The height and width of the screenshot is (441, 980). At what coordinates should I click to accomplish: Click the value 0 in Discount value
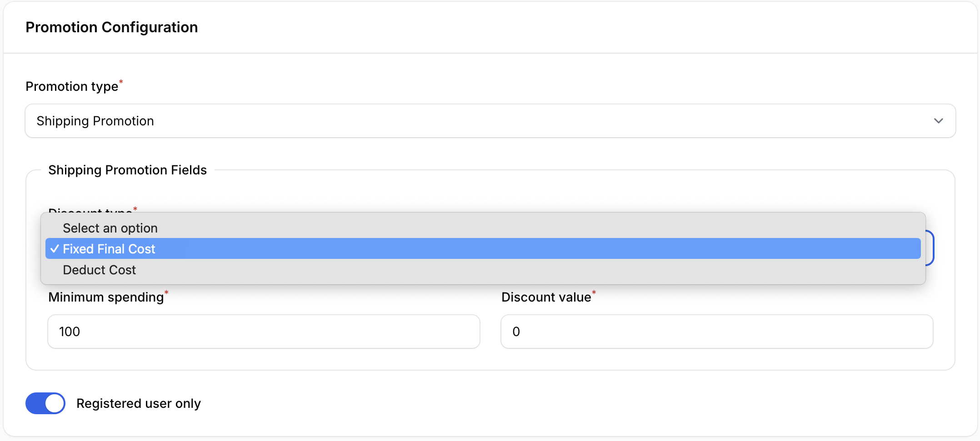pyautogui.click(x=516, y=332)
